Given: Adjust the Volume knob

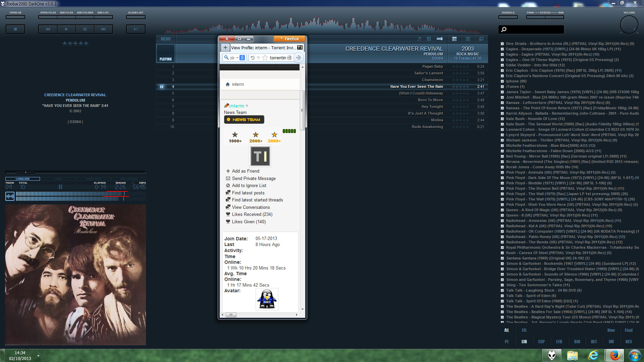Looking at the screenshot, I should click(x=629, y=24).
